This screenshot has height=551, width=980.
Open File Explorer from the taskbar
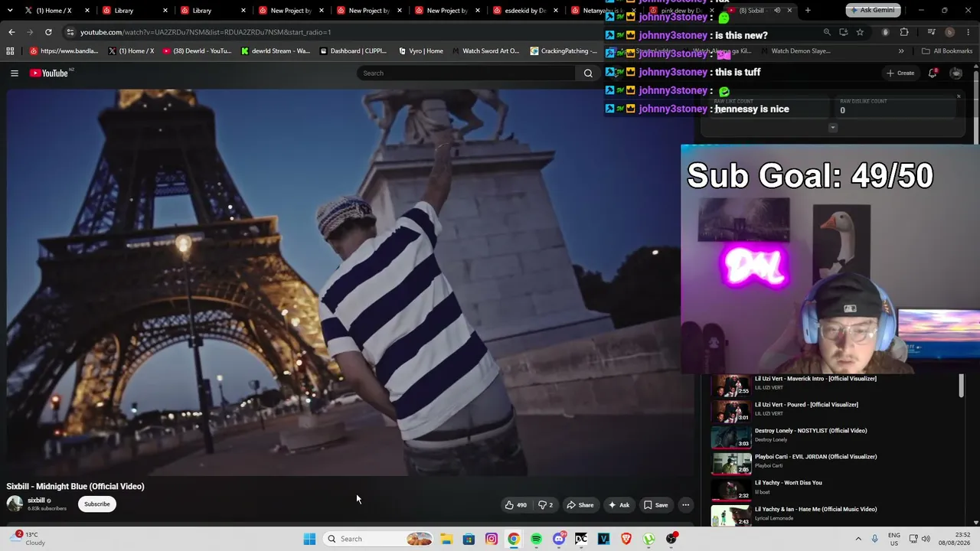coord(446,539)
